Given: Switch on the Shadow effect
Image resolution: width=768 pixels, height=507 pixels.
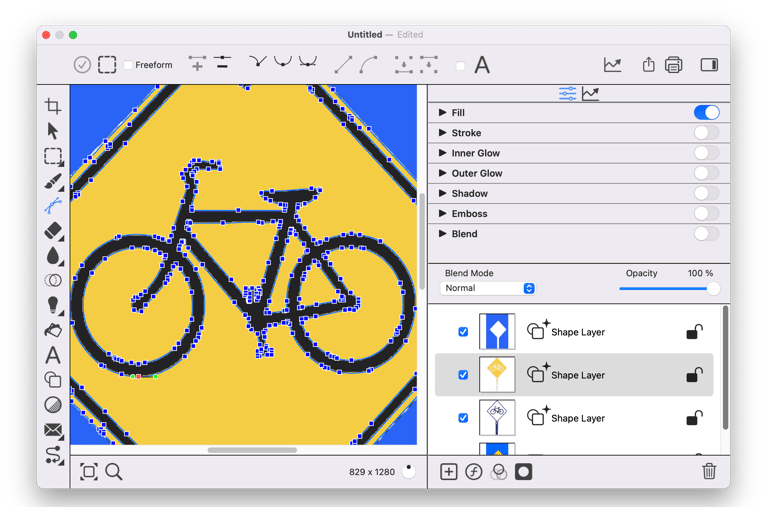Looking at the screenshot, I should coord(706,193).
